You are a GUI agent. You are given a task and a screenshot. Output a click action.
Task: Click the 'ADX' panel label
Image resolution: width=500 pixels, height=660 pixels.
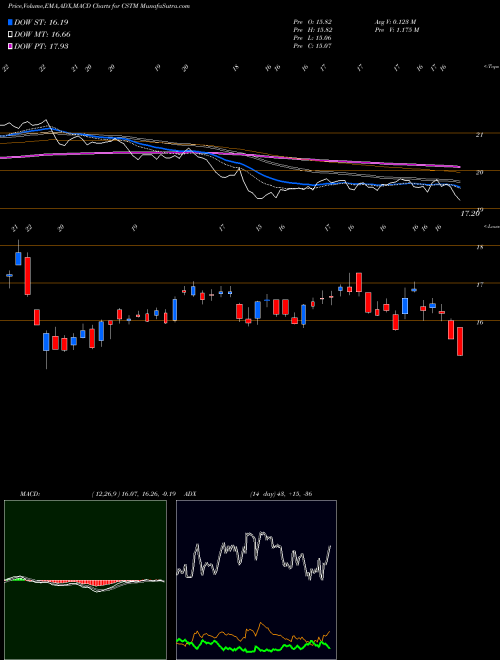click(x=190, y=494)
